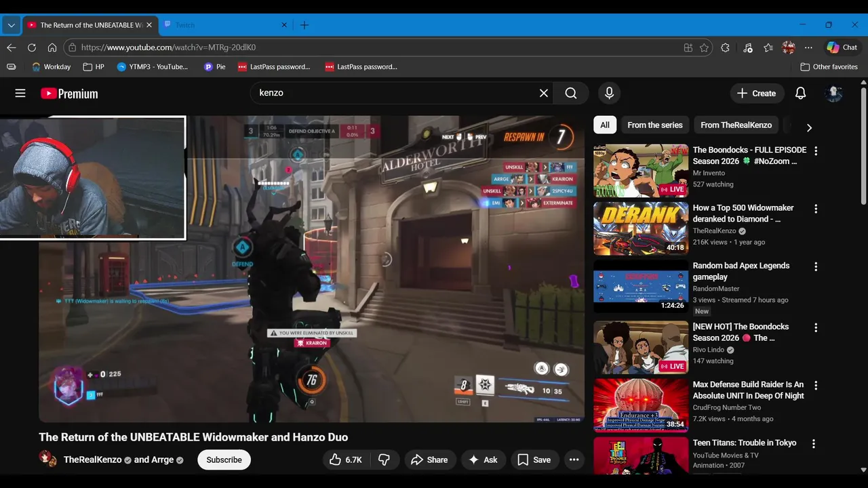
Task: Open the notifications bell
Action: point(800,94)
